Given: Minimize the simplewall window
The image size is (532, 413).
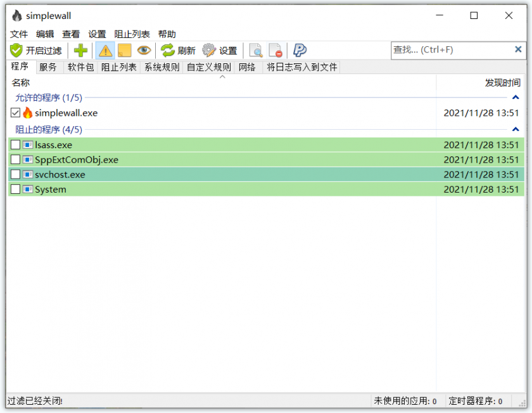Looking at the screenshot, I should (x=440, y=16).
